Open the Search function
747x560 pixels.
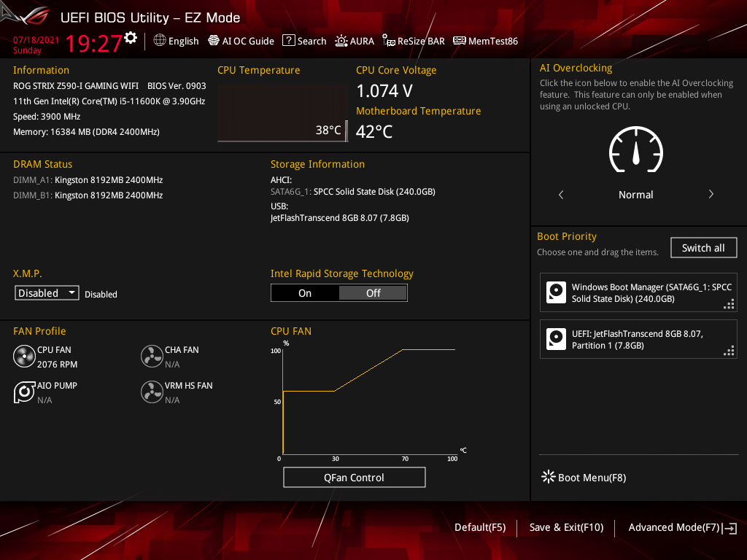point(304,41)
